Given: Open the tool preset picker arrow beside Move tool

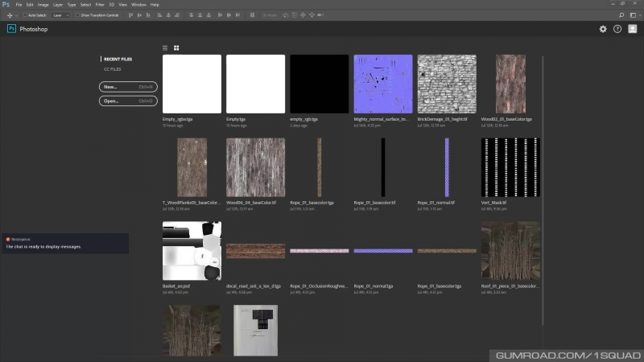Looking at the screenshot, I should coord(16,15).
